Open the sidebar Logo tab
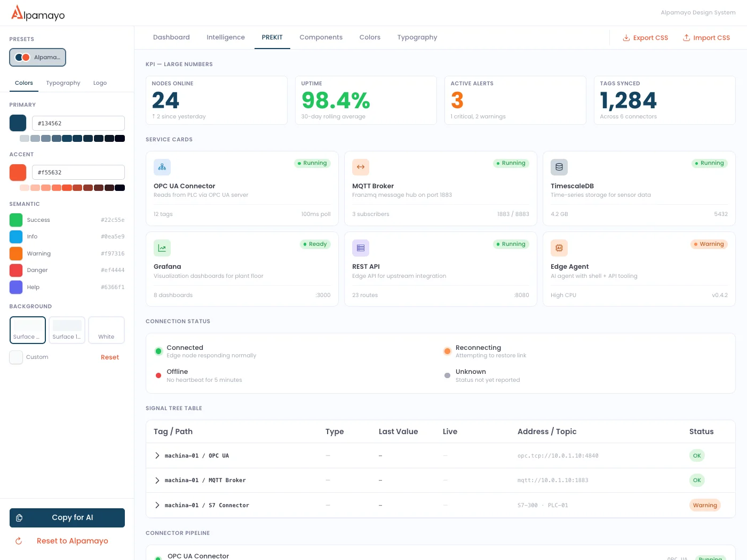The image size is (747, 560). (x=100, y=83)
